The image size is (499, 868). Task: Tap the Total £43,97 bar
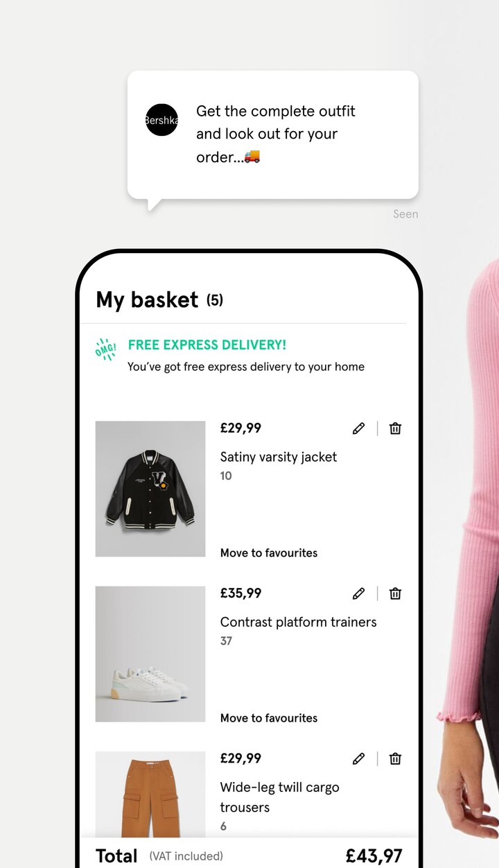[x=249, y=855]
